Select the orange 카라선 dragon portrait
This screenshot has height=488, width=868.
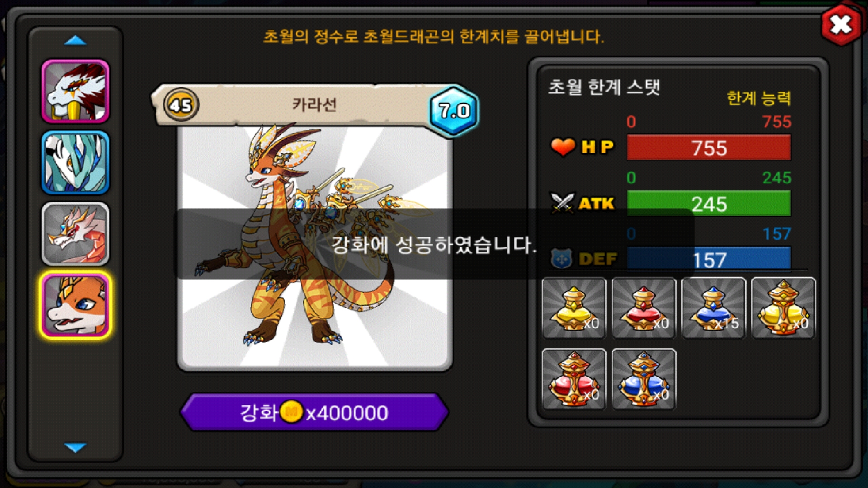coord(75,305)
